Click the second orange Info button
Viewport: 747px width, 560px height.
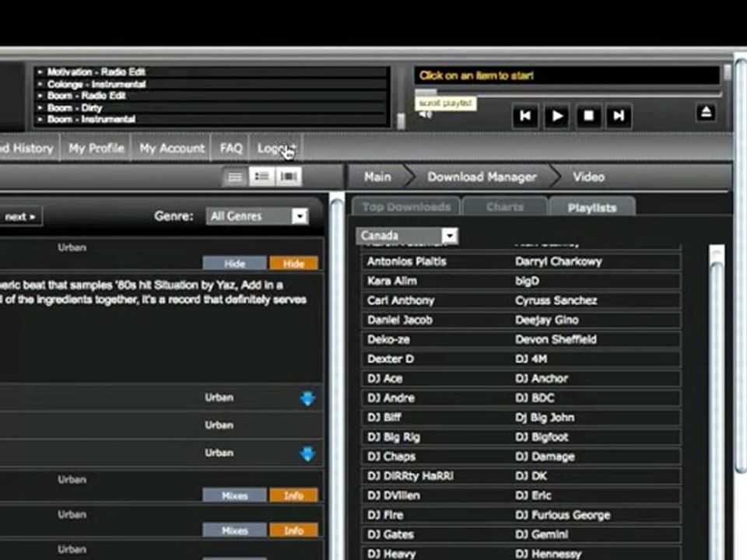(293, 530)
